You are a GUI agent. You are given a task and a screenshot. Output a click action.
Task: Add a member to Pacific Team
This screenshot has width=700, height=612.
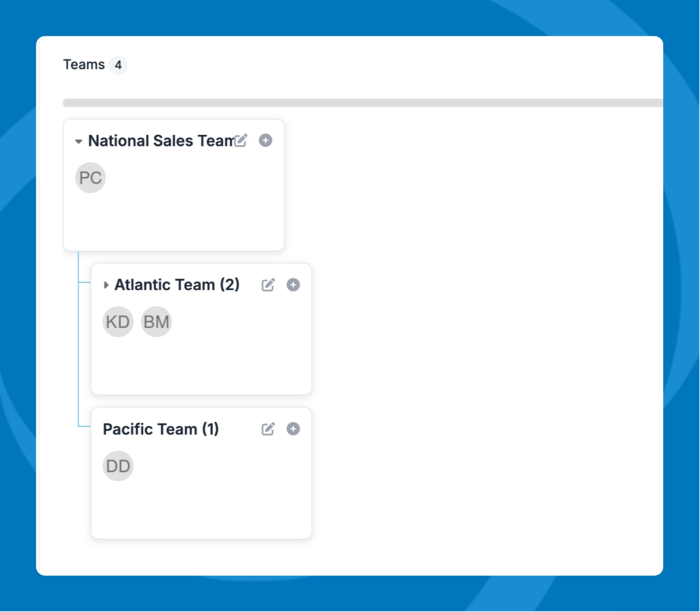tap(293, 429)
